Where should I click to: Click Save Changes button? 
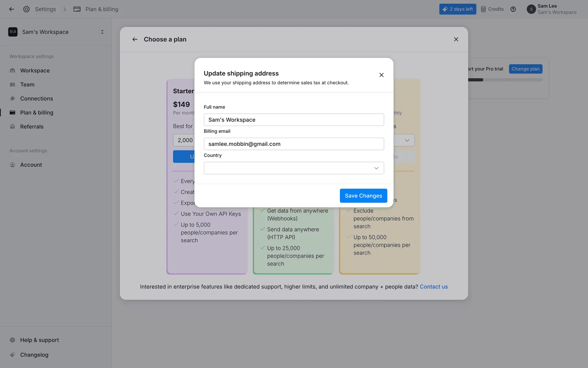tap(363, 196)
